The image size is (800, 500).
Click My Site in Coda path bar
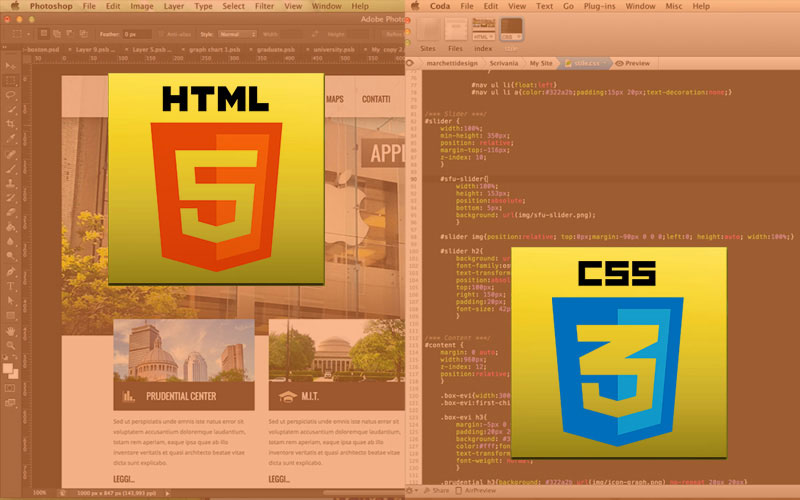coord(541,63)
